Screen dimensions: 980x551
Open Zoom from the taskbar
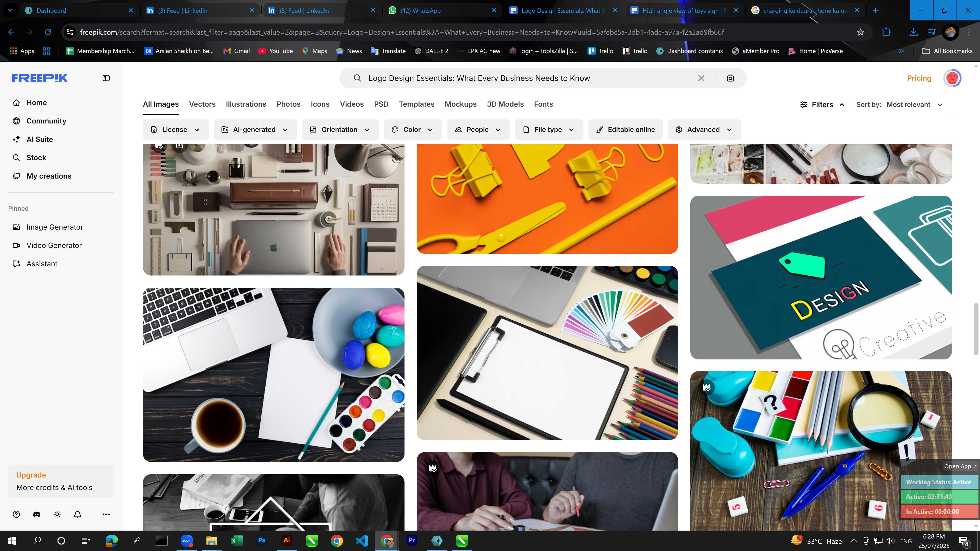[x=186, y=540]
